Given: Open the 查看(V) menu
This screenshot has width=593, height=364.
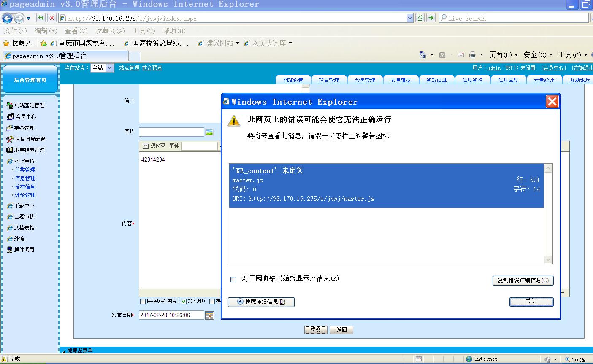Looking at the screenshot, I should coord(76,31).
